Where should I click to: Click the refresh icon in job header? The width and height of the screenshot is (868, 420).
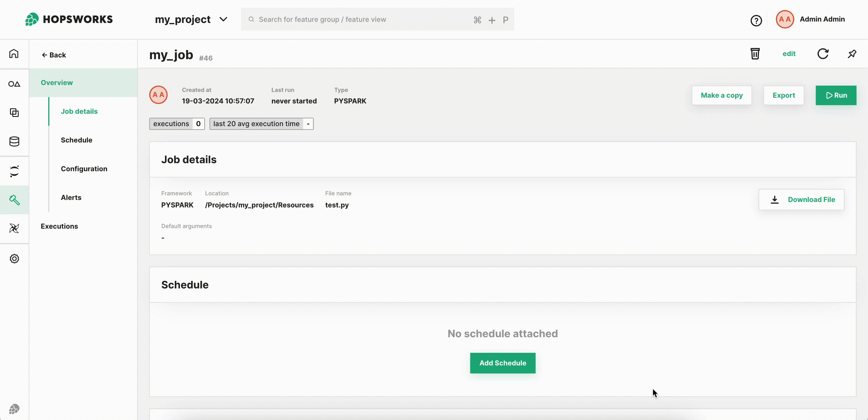click(x=823, y=54)
